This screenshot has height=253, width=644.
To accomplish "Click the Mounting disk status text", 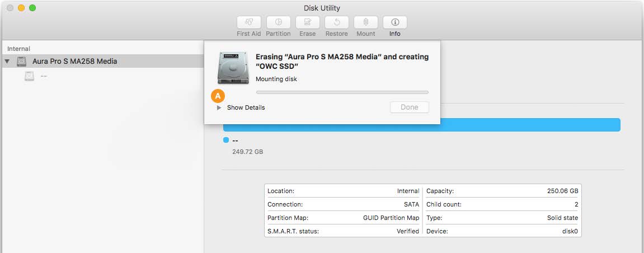I will [x=276, y=79].
